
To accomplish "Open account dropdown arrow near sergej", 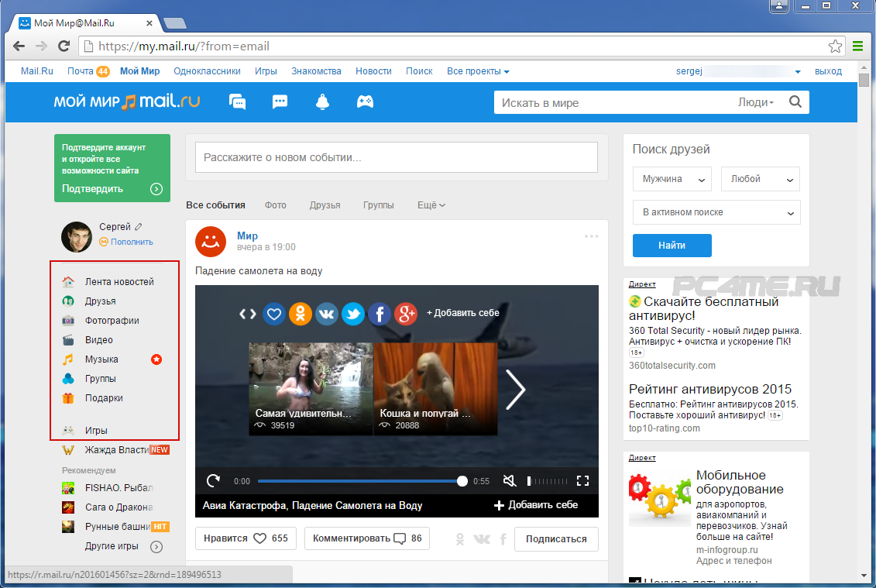I will pos(798,71).
